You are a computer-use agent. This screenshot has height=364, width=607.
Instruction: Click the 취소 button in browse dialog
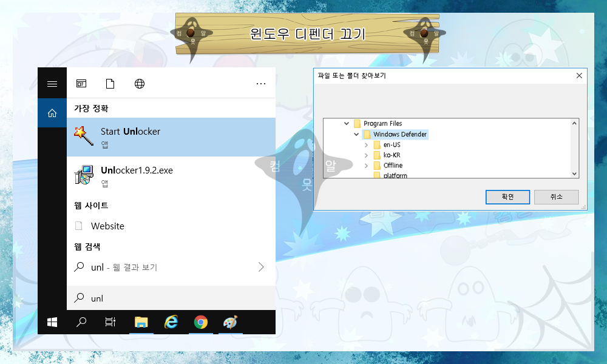coord(556,197)
